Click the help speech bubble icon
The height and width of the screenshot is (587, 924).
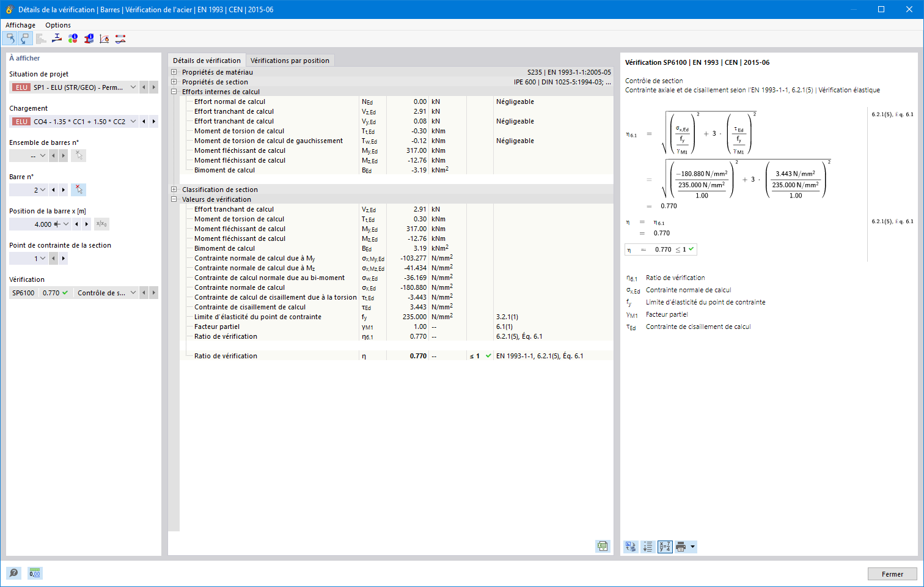click(13, 573)
